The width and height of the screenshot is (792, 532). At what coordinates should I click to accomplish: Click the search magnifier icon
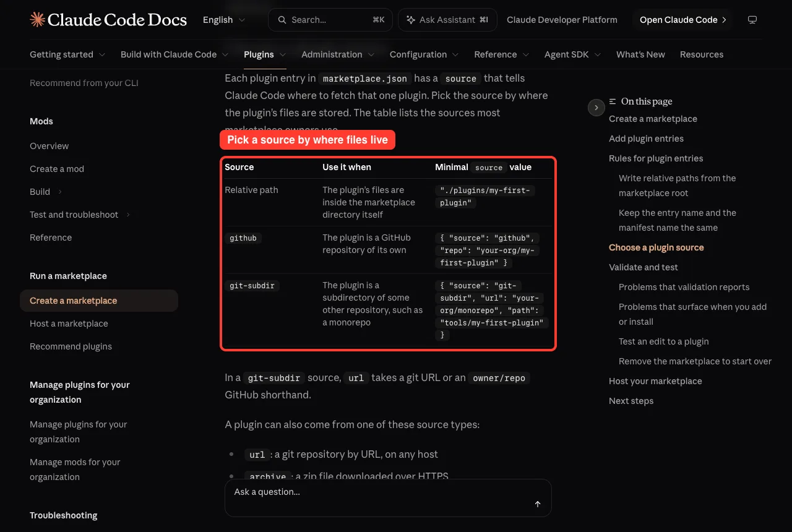[282, 20]
